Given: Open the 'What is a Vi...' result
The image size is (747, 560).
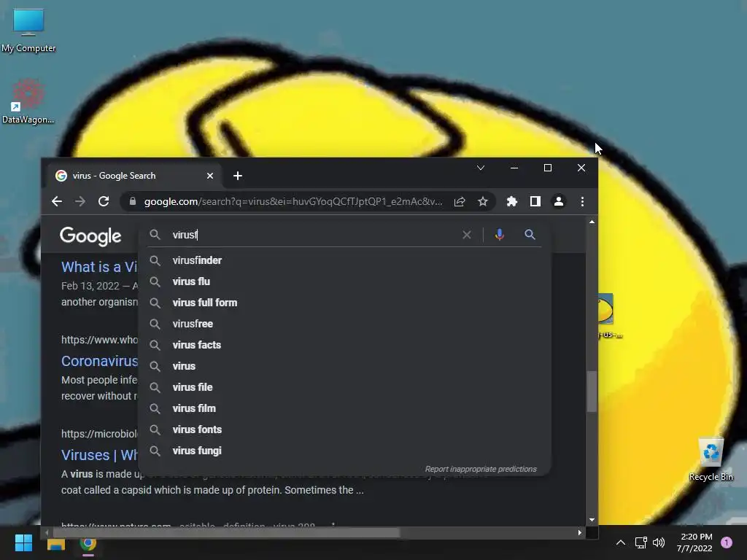Looking at the screenshot, I should coord(99,267).
